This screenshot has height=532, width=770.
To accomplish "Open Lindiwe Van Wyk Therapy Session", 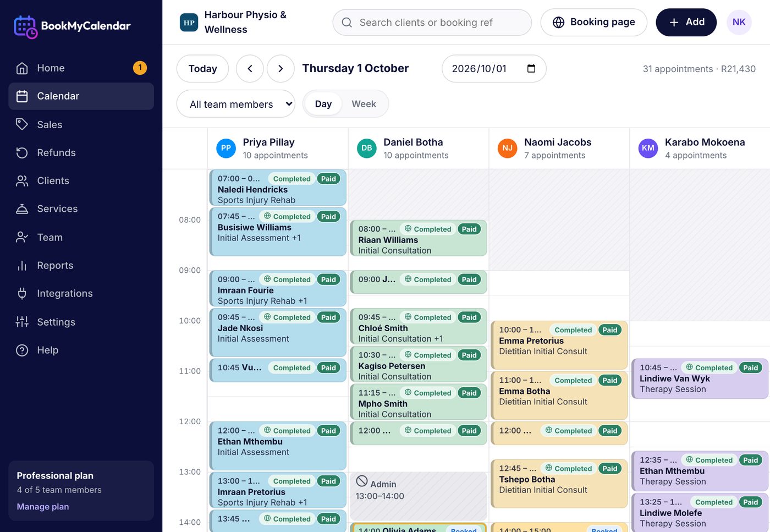I will tap(700, 379).
